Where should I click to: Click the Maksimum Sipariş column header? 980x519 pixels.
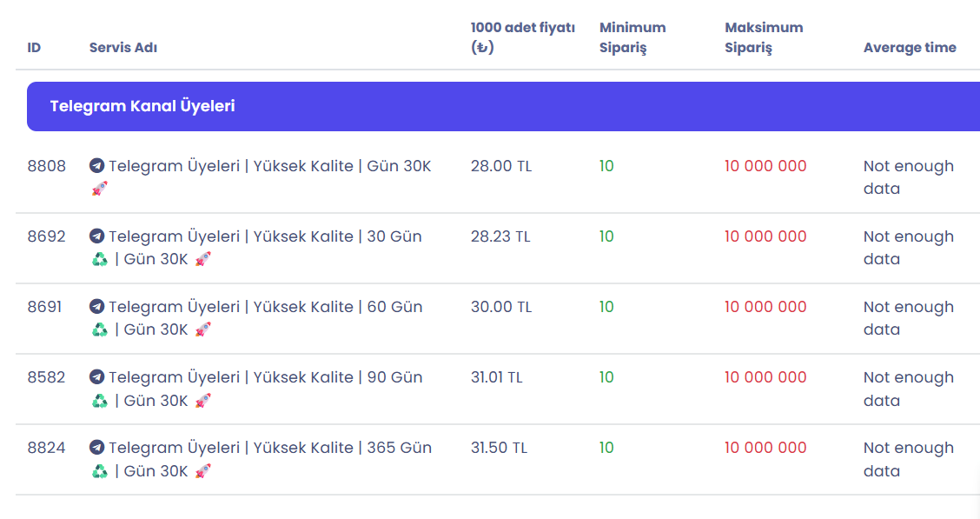tap(764, 37)
